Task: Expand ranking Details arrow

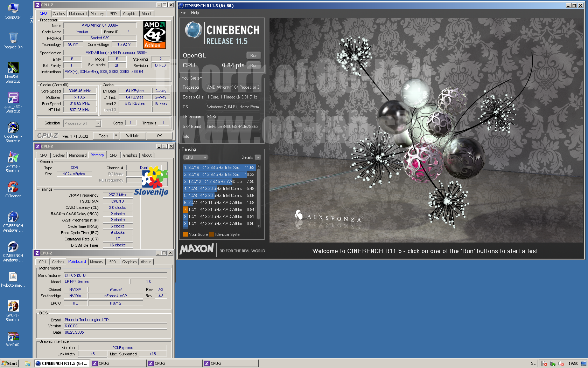Action: 258,157
